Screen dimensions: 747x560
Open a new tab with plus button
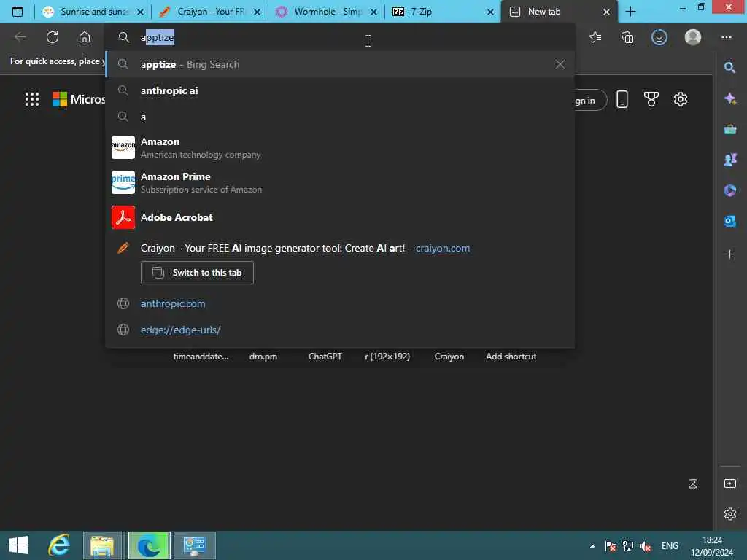pos(630,12)
